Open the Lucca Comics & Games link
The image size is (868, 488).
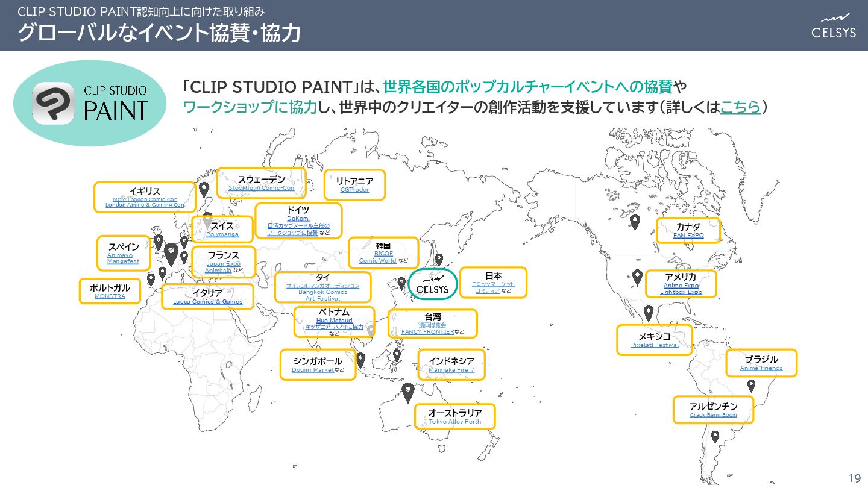(x=207, y=302)
